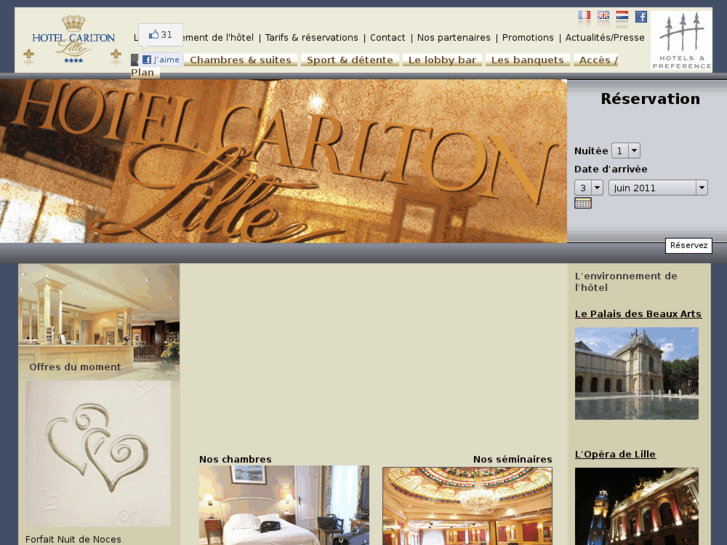
Task: Click the hotel lobby reception photo
Action: pos(99,322)
